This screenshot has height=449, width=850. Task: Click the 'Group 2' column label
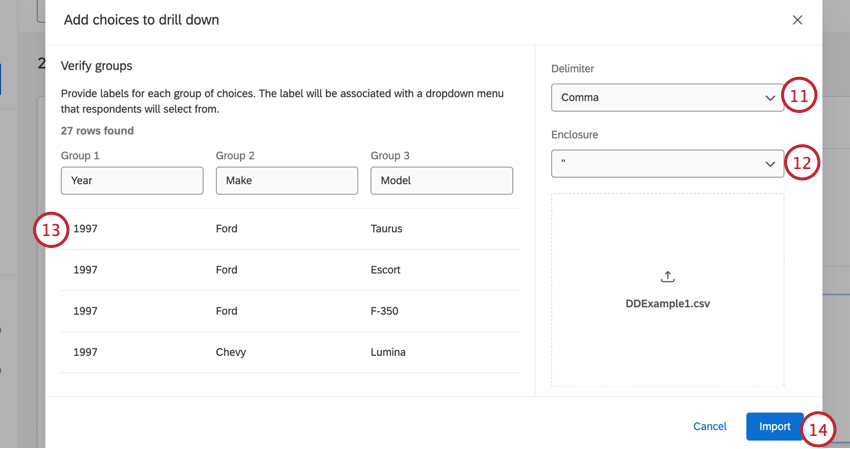point(235,156)
